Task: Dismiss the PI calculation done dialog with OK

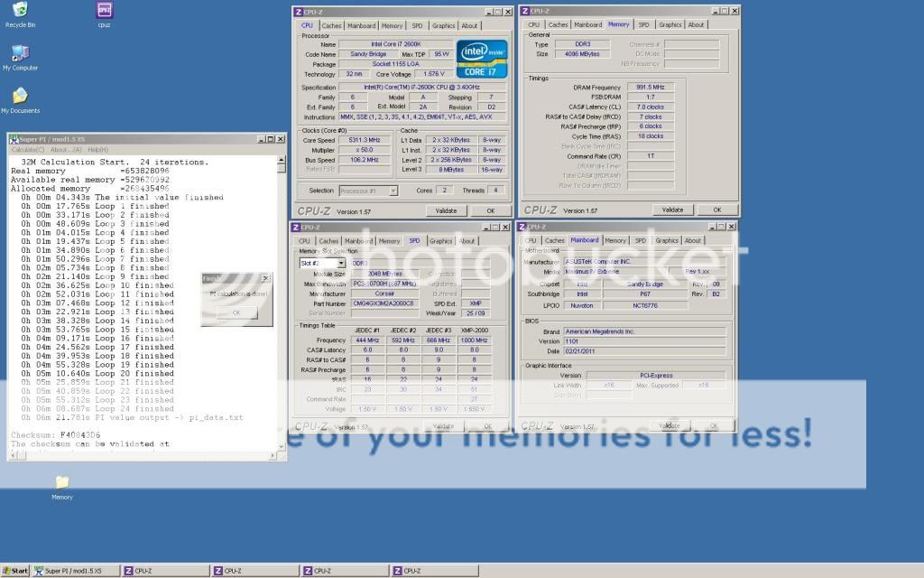Action: pos(237,314)
